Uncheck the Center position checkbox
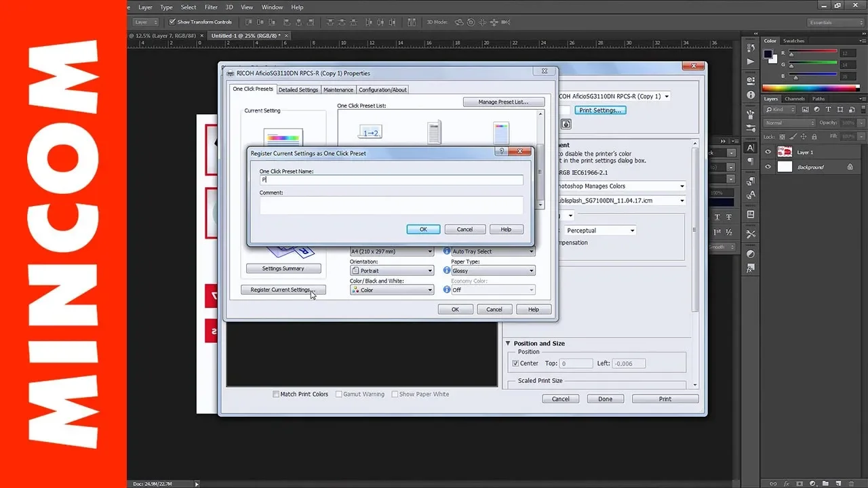 515,363
